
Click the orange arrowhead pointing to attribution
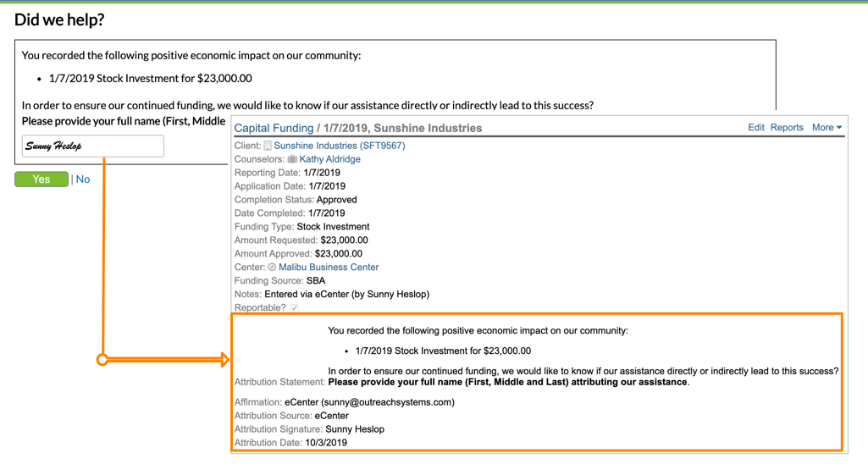224,360
